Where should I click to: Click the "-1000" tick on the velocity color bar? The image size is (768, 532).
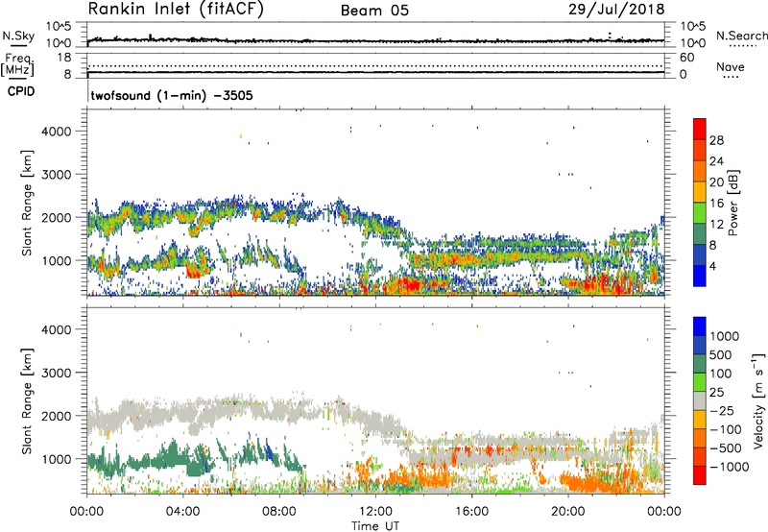click(729, 467)
